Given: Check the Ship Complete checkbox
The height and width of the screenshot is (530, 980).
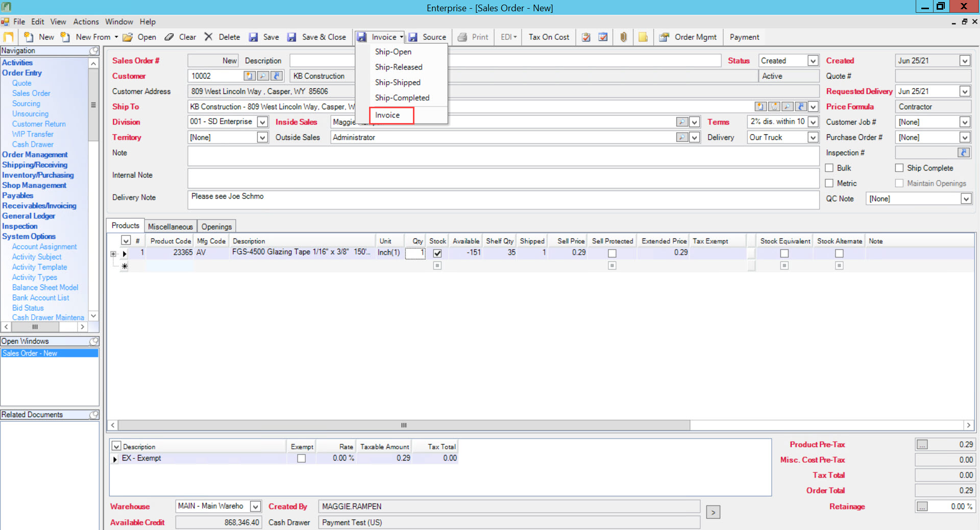Looking at the screenshot, I should [899, 168].
